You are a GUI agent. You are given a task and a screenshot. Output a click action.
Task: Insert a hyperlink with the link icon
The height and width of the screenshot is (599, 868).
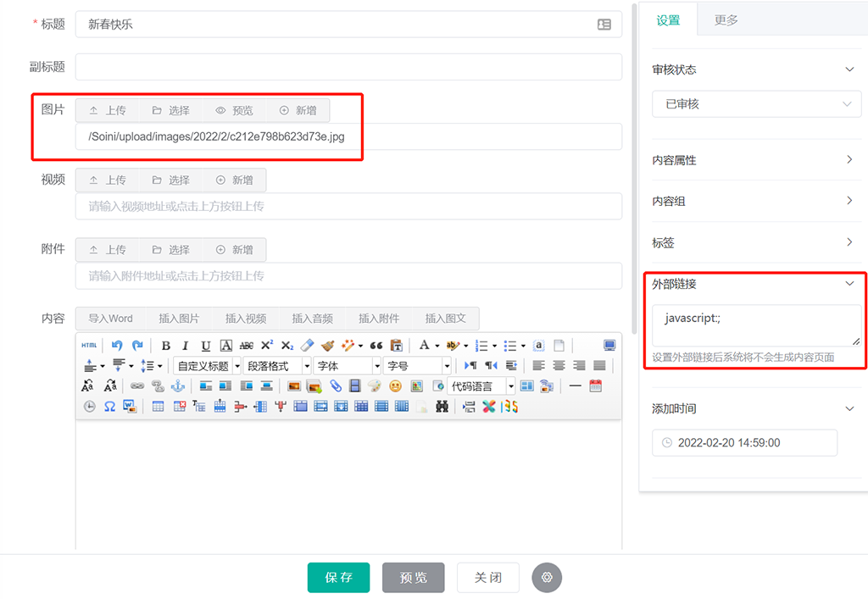pos(137,386)
